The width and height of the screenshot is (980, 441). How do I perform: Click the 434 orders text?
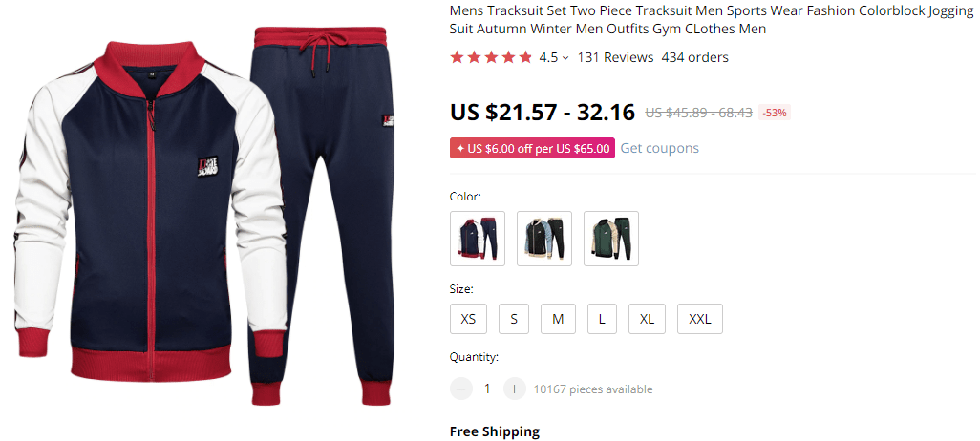click(x=695, y=57)
